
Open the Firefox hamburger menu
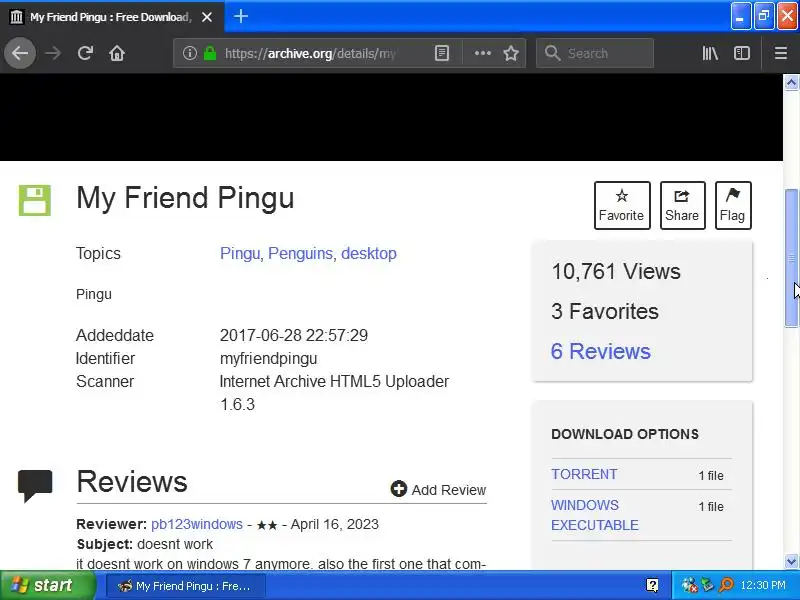coord(781,53)
